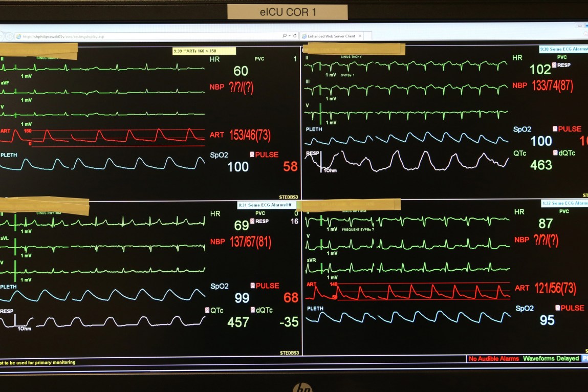Click the browser refresh icon in address bar
Screen dimensions: 588x392
coord(295,36)
